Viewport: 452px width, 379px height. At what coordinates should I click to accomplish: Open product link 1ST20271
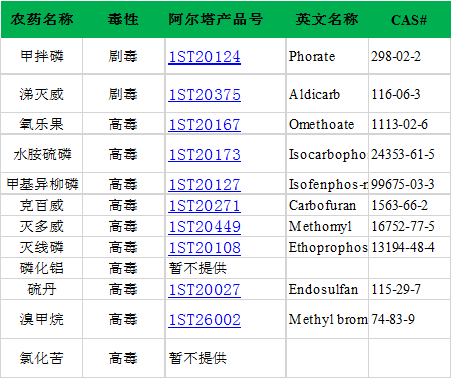pos(204,206)
